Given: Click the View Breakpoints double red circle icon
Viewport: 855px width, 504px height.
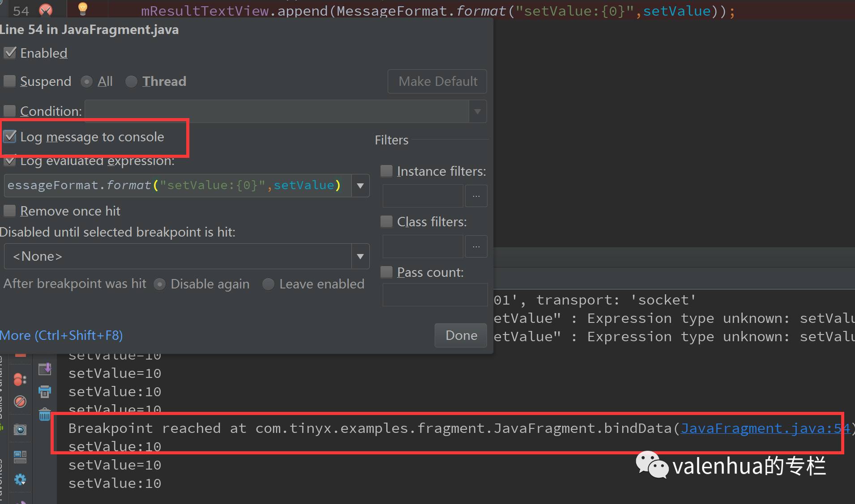Looking at the screenshot, I should (20, 379).
